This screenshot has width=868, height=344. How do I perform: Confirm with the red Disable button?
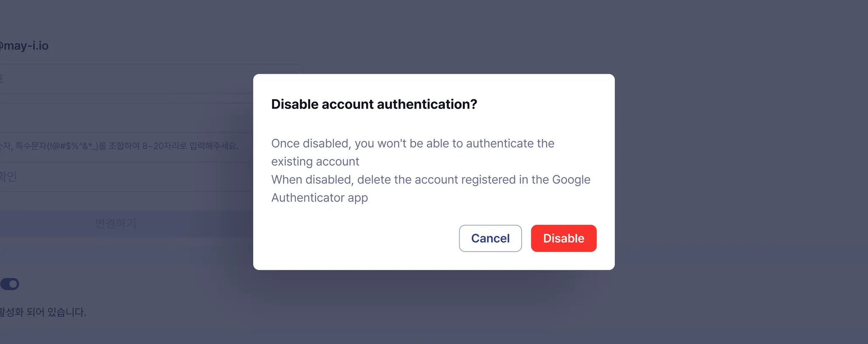click(x=563, y=238)
